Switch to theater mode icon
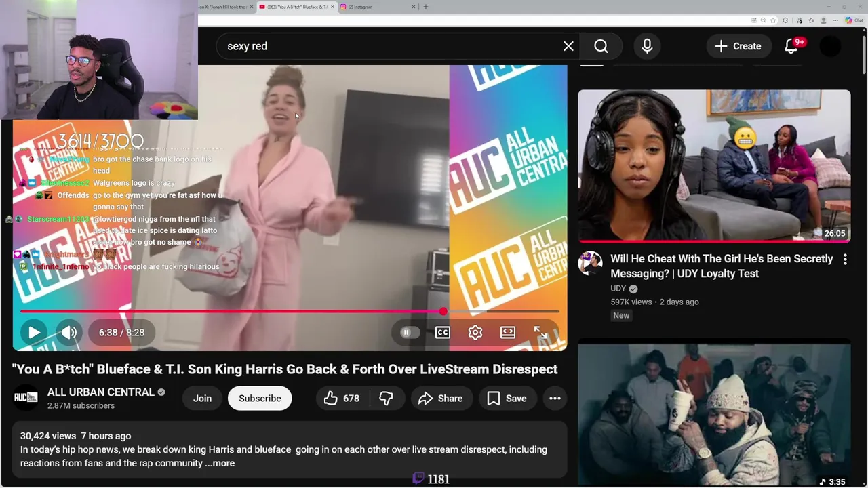This screenshot has height=488, width=868. [508, 333]
